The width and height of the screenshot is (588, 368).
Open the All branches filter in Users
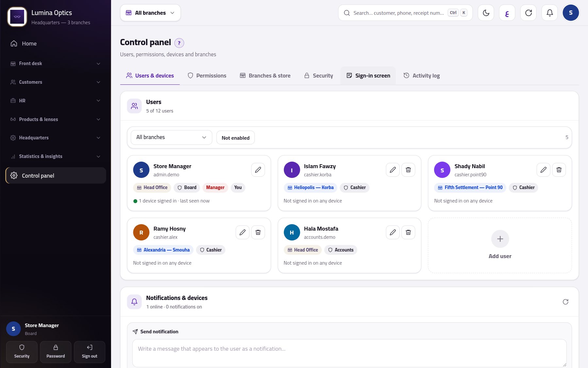click(171, 137)
